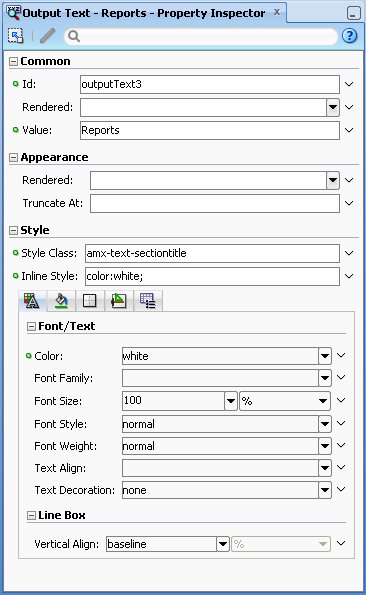
Task: Minimize the Property Inspector panel
Action: (353, 14)
